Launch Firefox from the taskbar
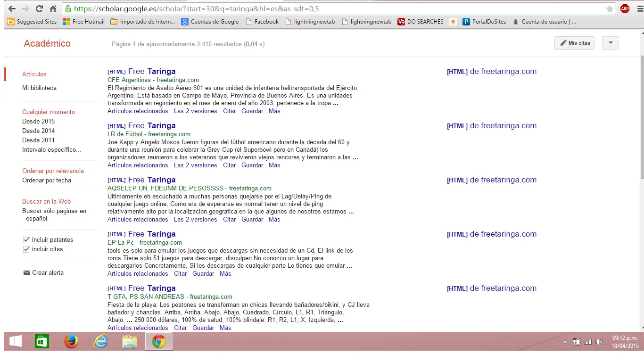Viewport: 644px width, 362px height. [x=71, y=341]
